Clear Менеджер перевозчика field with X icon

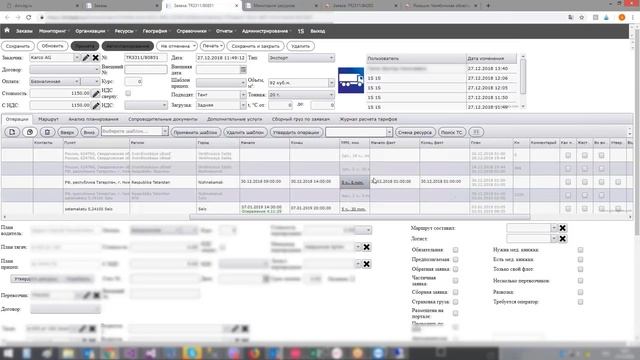[367, 247]
